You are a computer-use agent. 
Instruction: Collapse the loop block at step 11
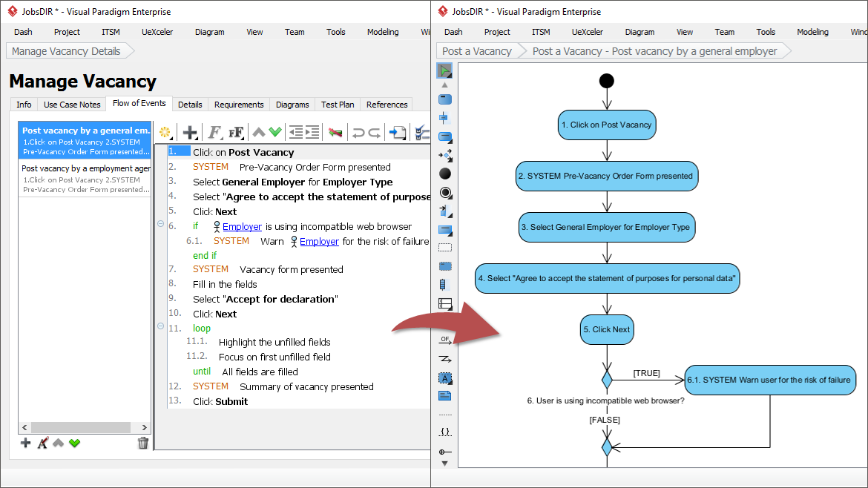click(x=160, y=326)
